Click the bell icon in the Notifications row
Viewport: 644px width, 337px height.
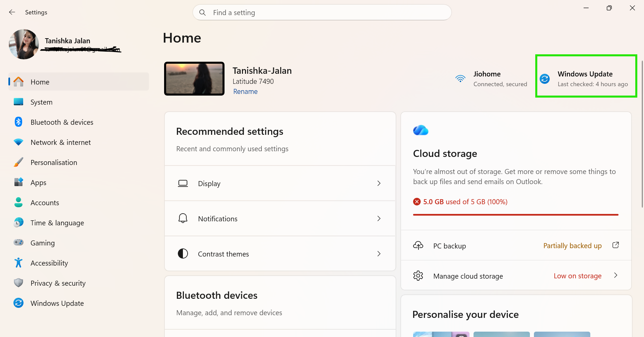click(x=183, y=218)
